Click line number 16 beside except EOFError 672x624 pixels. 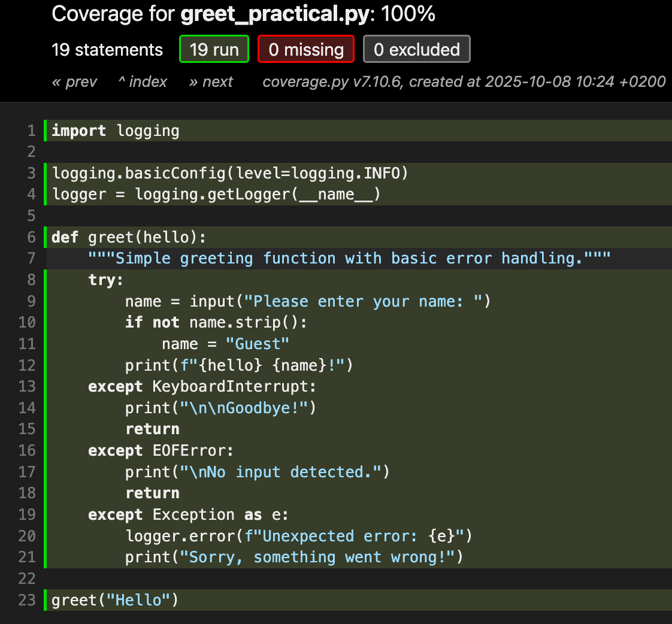click(28, 450)
